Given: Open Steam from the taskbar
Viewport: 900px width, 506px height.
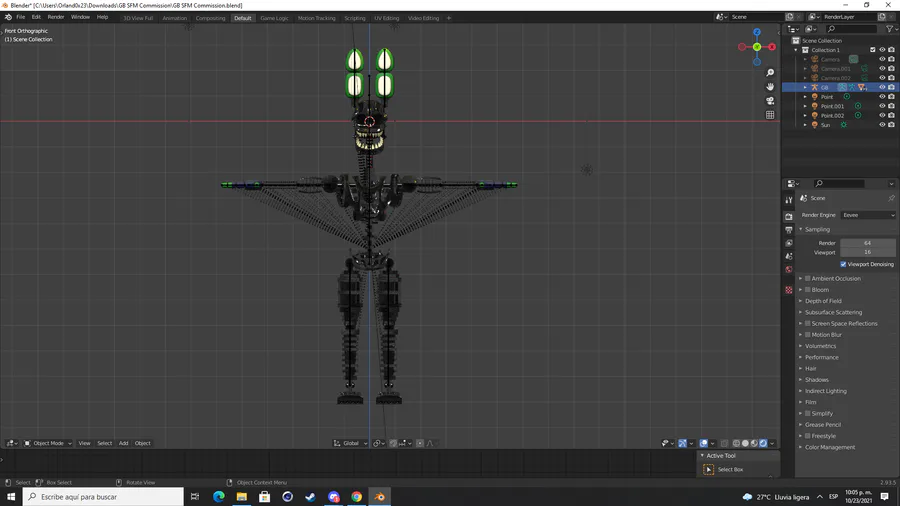Looking at the screenshot, I should [311, 497].
